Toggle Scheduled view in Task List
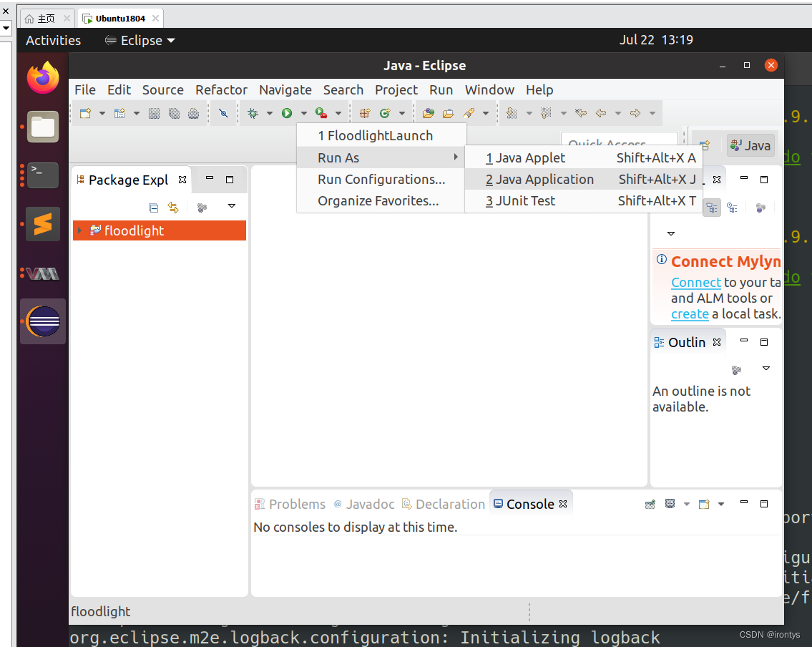Image resolution: width=812 pixels, height=647 pixels. 733,208
